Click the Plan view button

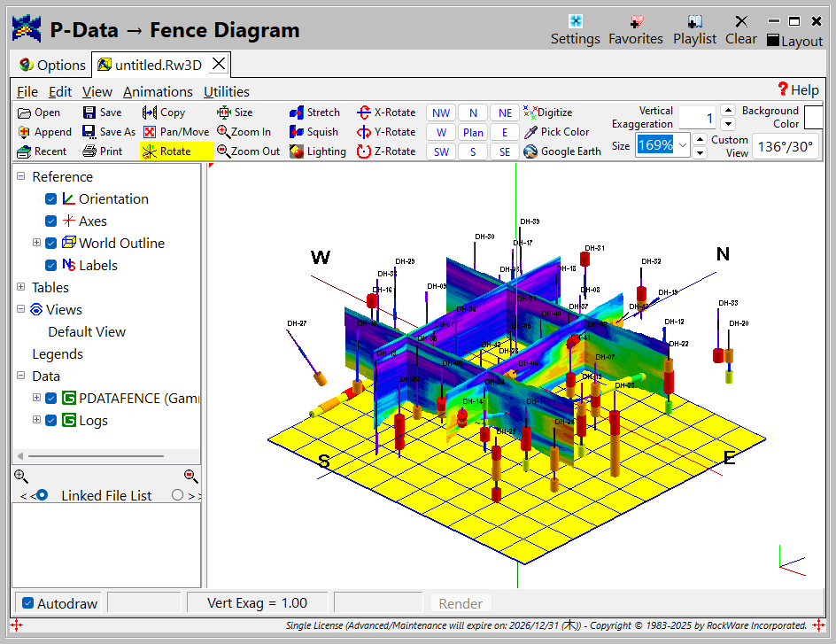[473, 132]
